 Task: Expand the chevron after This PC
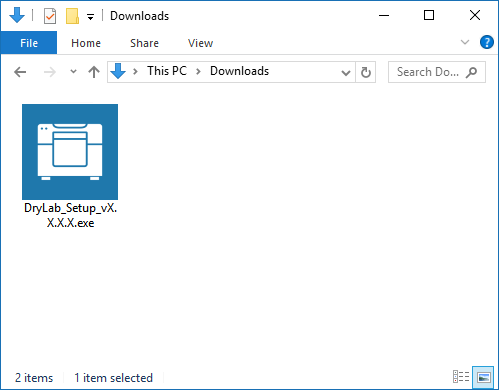click(x=198, y=72)
